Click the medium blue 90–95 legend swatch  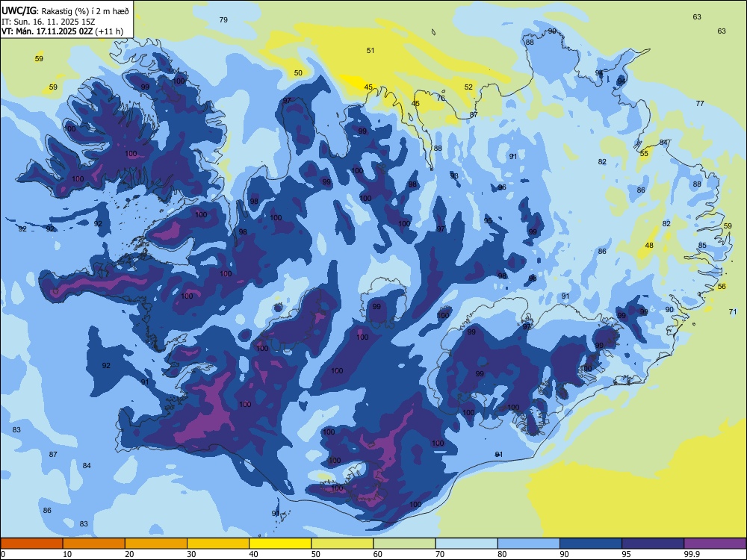[591, 544]
